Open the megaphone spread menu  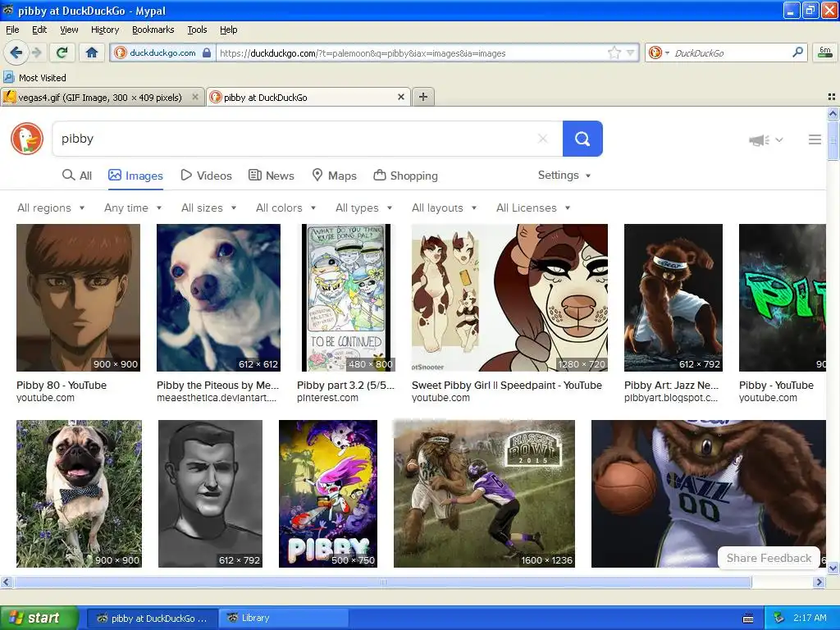(x=765, y=139)
